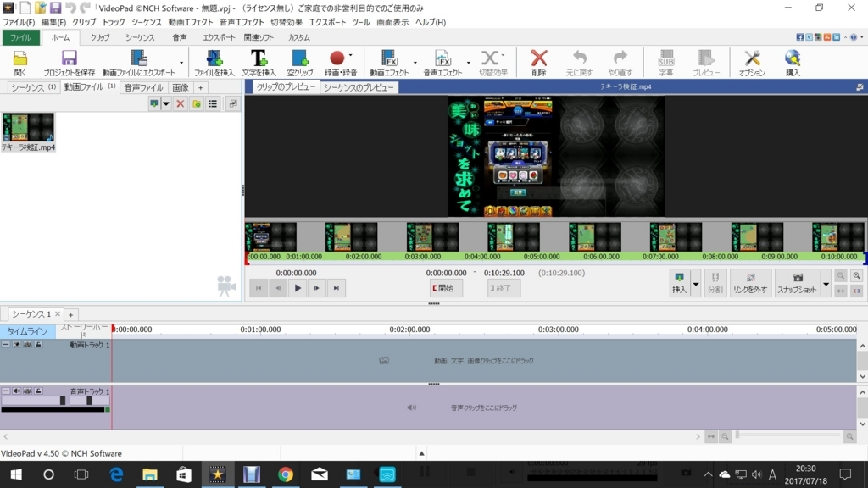This screenshot has height=488, width=868.
Task: Switch to シーケンスのプレビュー tab
Action: [359, 87]
